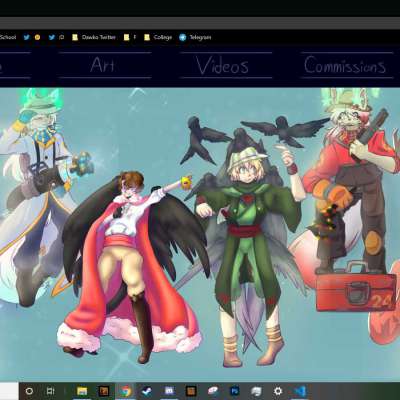Go to the Commissions page
The image size is (400, 400).
coord(345,65)
